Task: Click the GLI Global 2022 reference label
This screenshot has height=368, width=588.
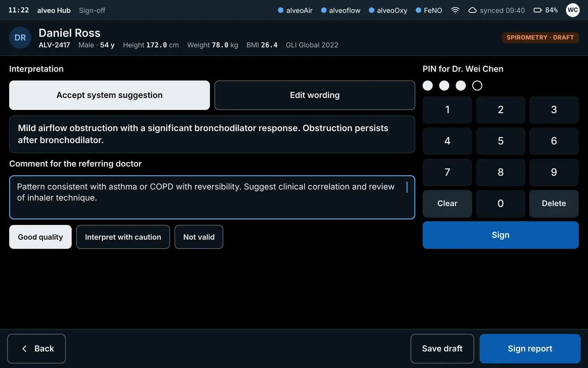Action: [x=312, y=45]
